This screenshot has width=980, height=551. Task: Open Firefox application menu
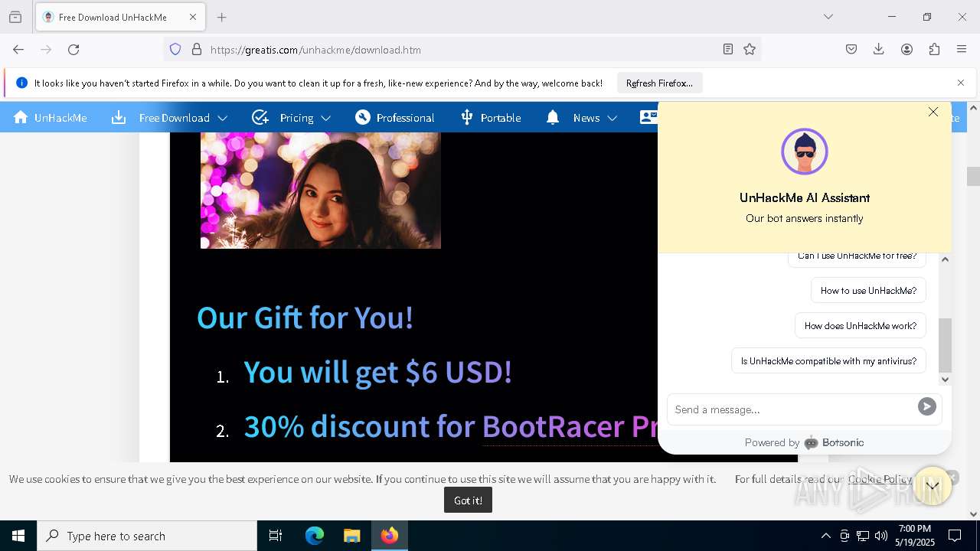(962, 49)
